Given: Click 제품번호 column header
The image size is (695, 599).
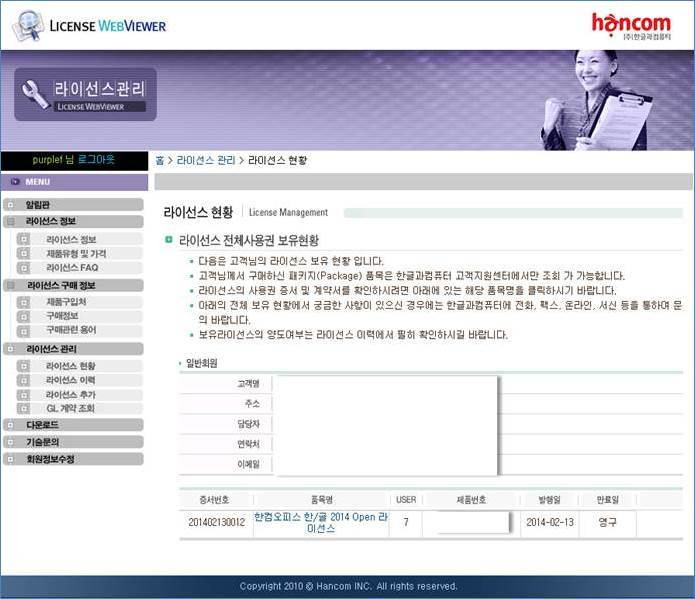Looking at the screenshot, I should (471, 500).
